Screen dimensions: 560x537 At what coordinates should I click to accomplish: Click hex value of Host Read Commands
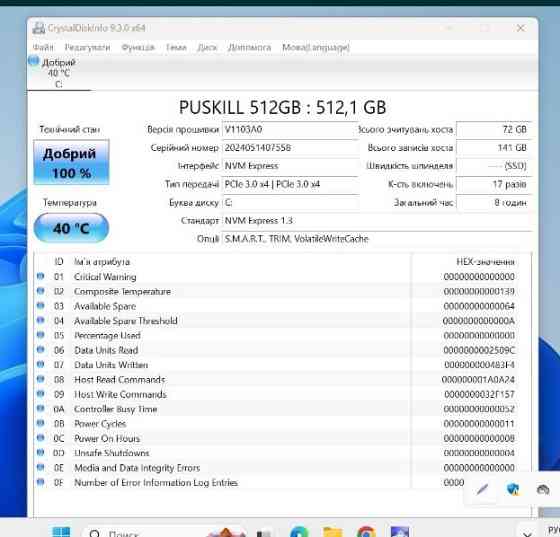[x=478, y=380]
